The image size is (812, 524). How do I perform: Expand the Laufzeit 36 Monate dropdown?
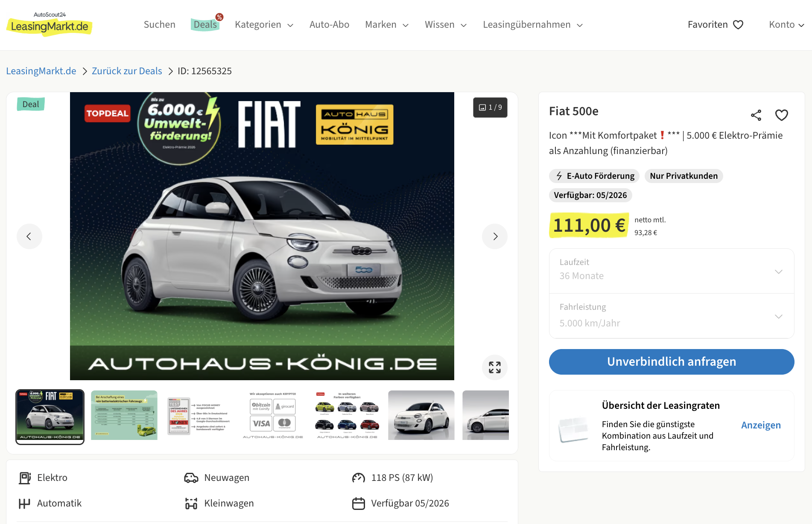[x=672, y=271]
